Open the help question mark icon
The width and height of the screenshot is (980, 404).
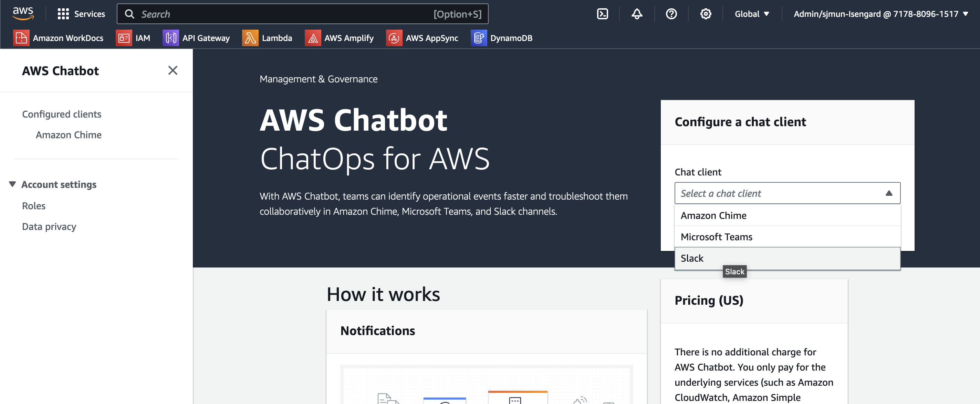tap(671, 14)
